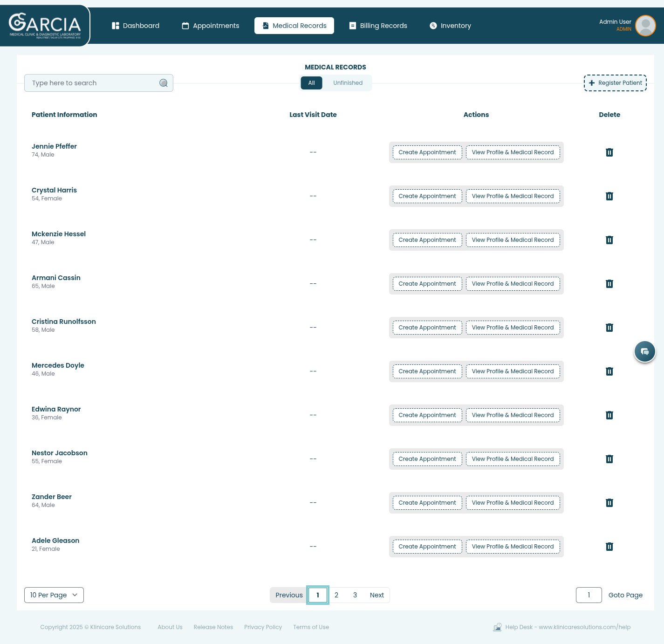Viewport: 664px width, 644px height.
Task: Click the Admin User avatar
Action: pyautogui.click(x=645, y=26)
